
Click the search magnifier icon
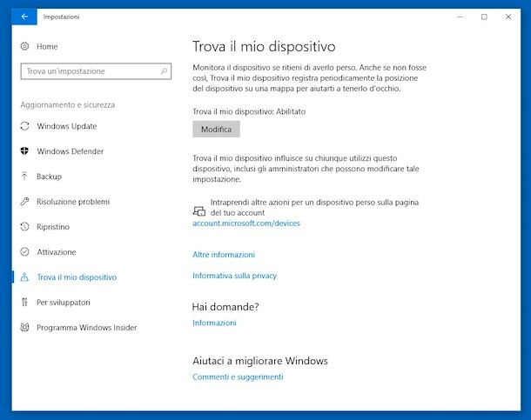click(164, 71)
